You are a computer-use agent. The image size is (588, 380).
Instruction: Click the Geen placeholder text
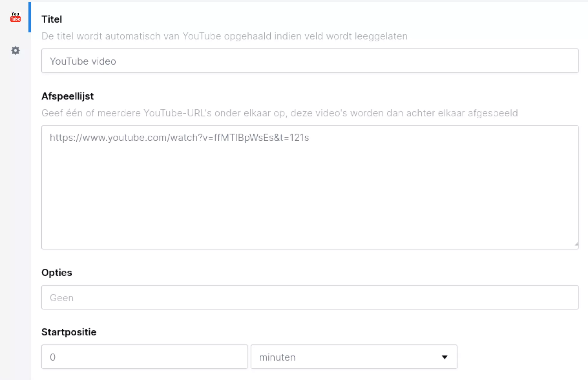pos(62,298)
